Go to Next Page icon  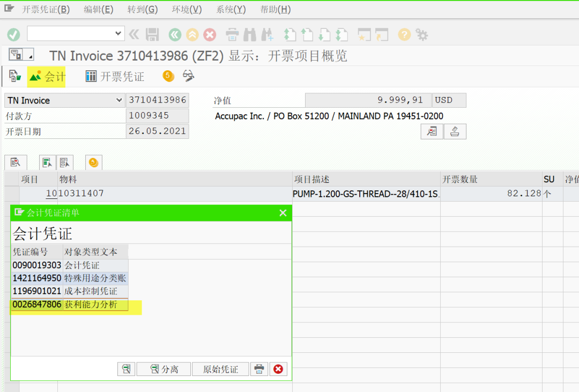(x=324, y=35)
